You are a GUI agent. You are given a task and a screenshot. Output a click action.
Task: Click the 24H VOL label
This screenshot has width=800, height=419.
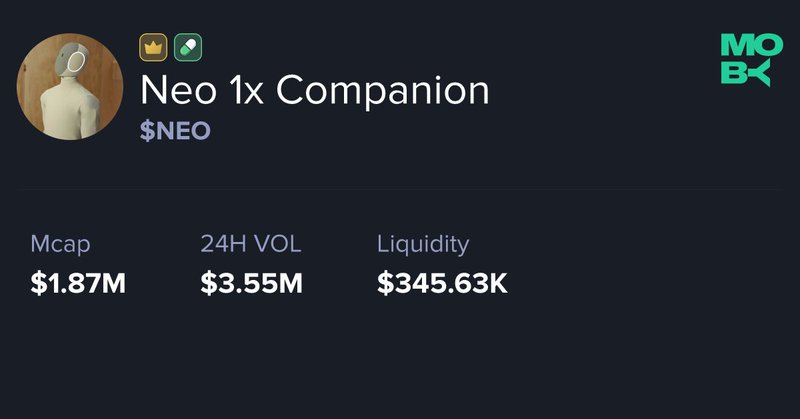click(251, 243)
